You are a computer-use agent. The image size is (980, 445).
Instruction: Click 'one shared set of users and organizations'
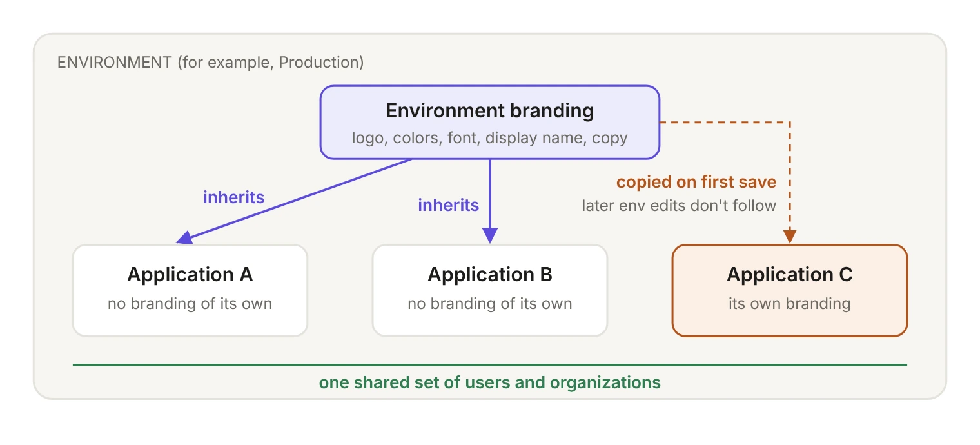[x=490, y=382]
